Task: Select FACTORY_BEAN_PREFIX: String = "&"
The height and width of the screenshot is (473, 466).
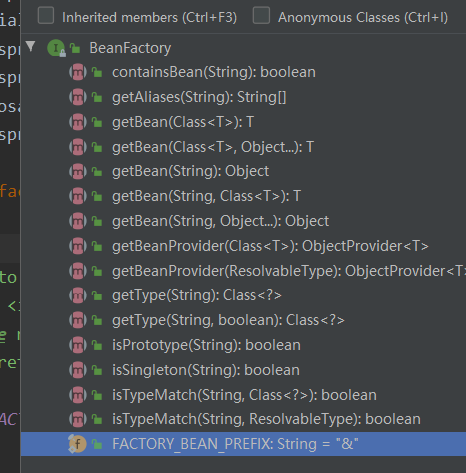Action: click(x=235, y=444)
